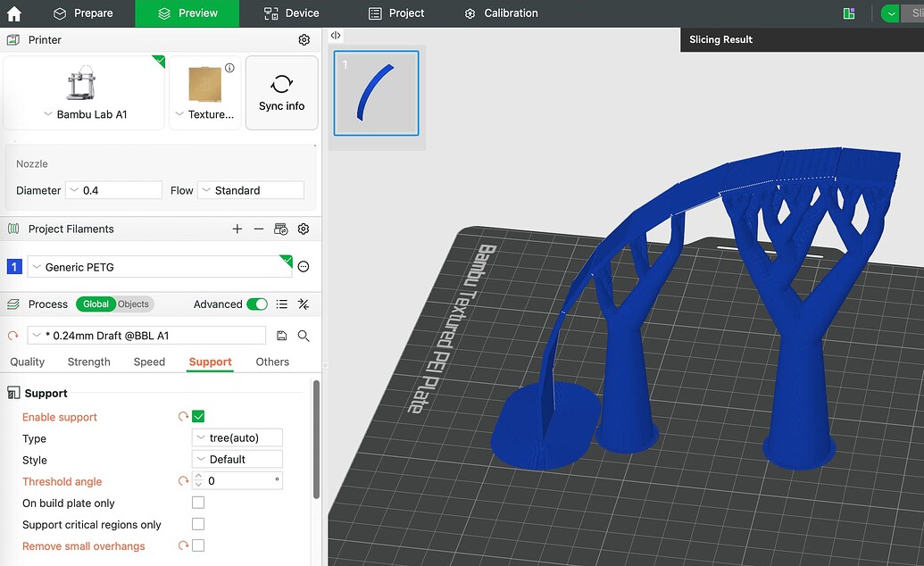Open printer settings gear icon
Image resolution: width=924 pixels, height=566 pixels.
tap(304, 39)
